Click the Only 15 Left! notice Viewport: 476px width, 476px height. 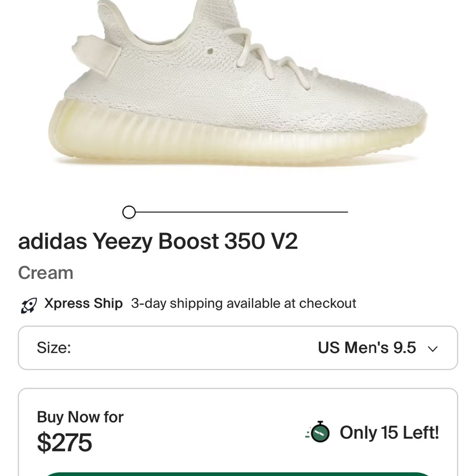388,433
